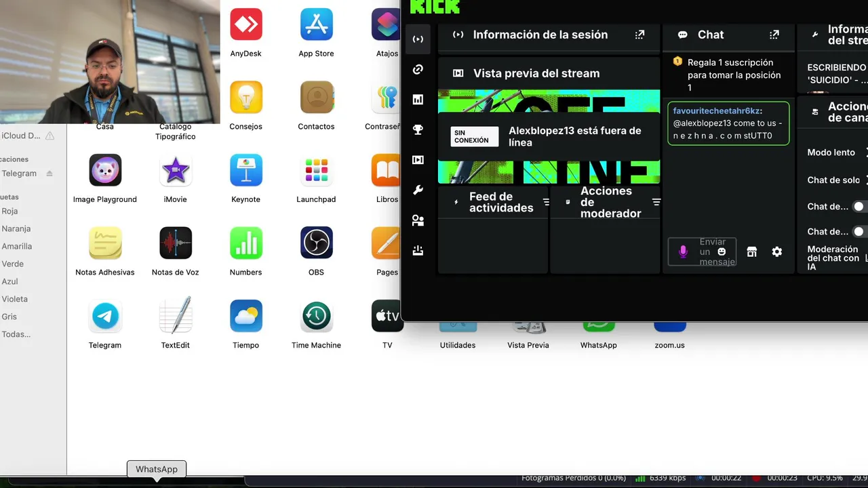The image size is (868, 488).
Task: Open the link icon in Kick sidebar
Action: 418,69
